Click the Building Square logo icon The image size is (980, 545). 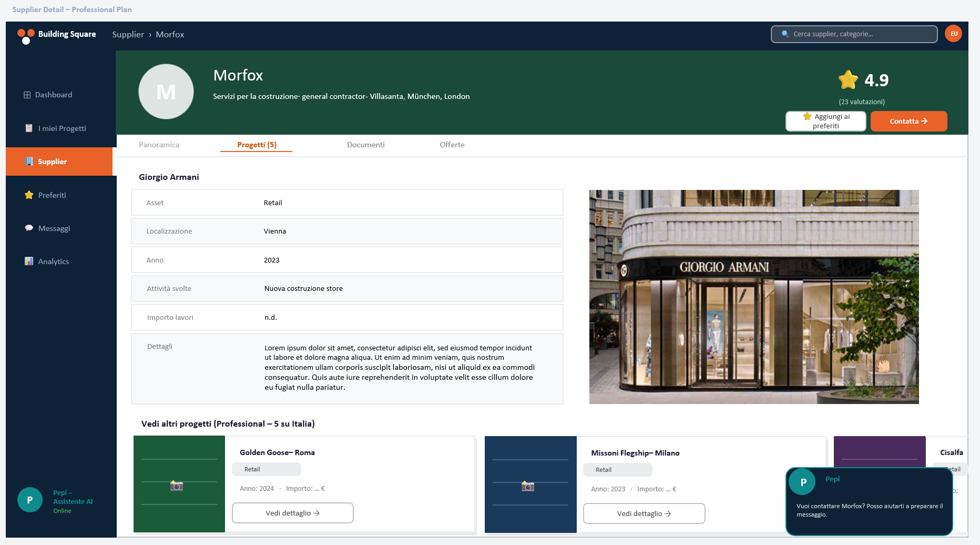(x=26, y=36)
